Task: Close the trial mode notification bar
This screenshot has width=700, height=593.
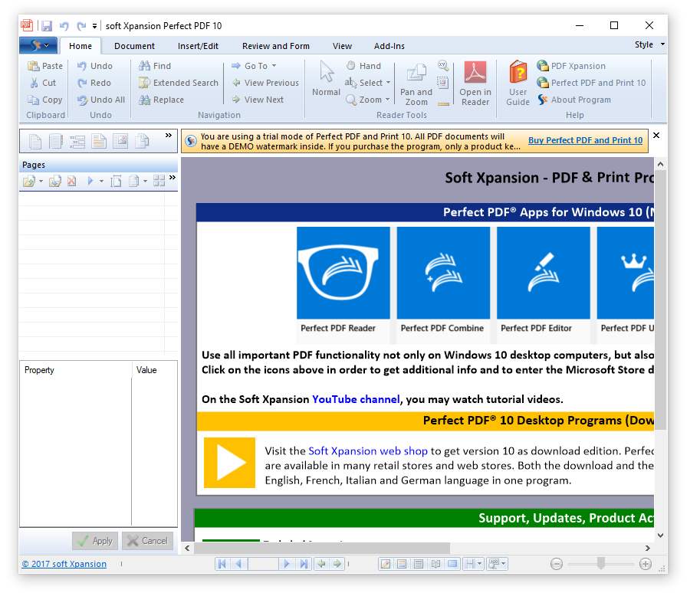Action: pos(656,135)
